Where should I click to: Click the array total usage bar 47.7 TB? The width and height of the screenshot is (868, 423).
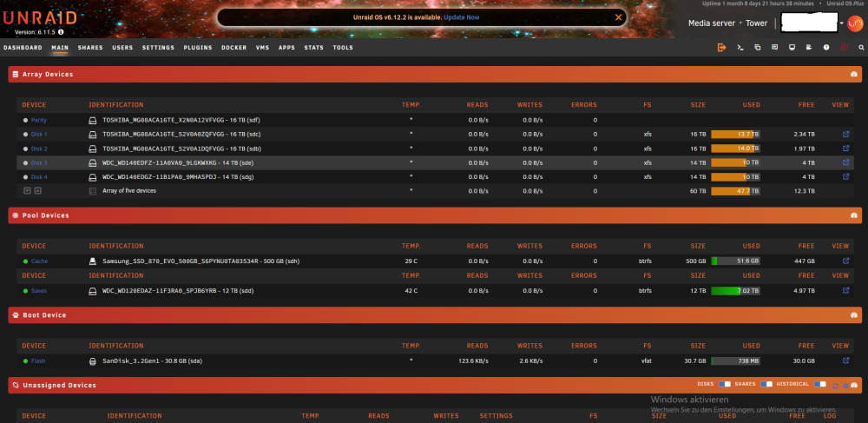pos(735,191)
